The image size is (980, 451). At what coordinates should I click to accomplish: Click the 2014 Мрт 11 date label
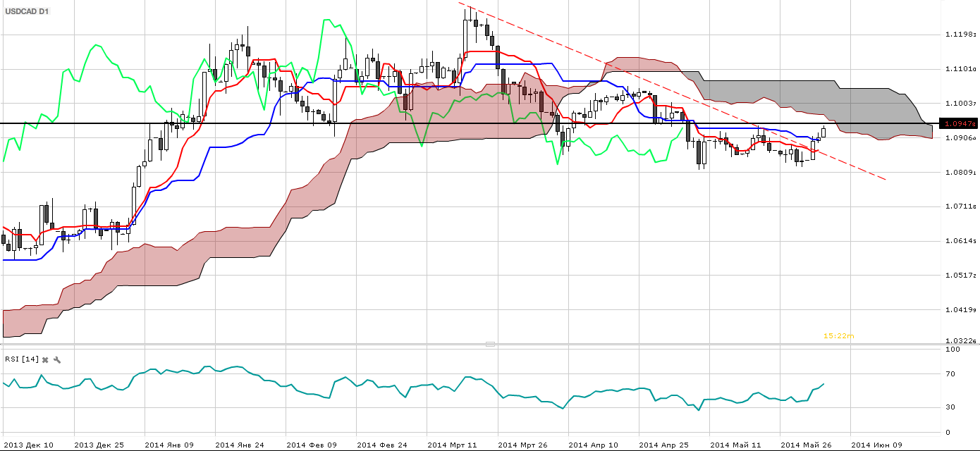452,445
